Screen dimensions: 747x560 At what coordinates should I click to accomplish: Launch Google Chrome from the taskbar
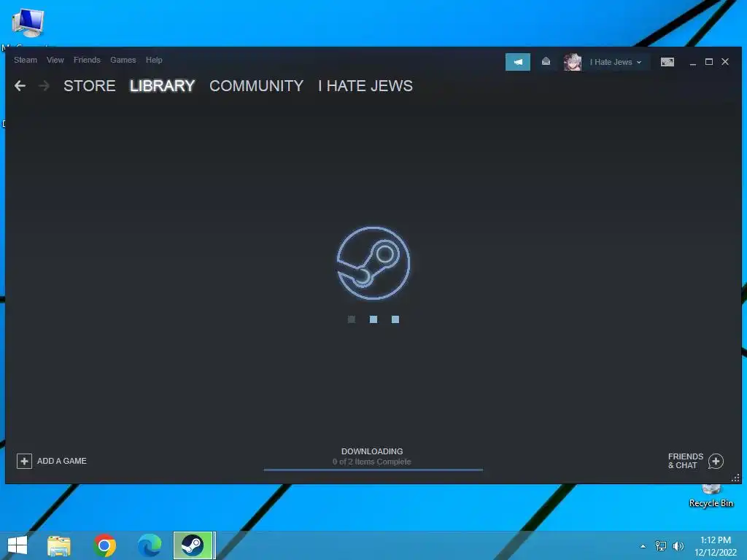point(104,545)
